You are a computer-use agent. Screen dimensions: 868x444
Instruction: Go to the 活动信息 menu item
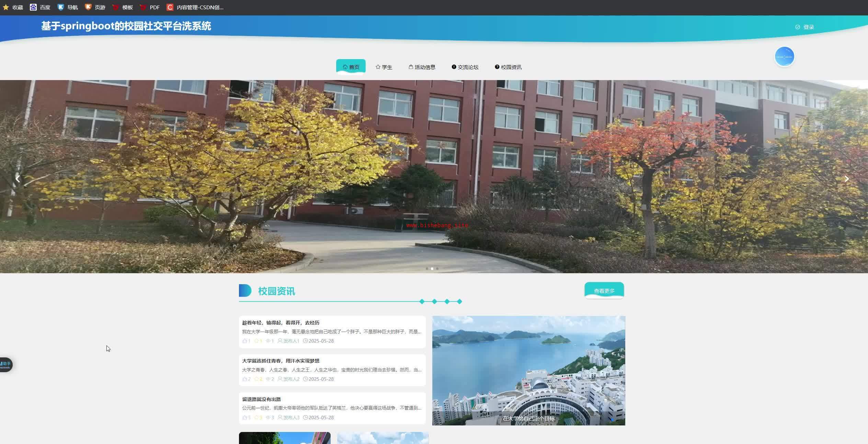coord(422,67)
